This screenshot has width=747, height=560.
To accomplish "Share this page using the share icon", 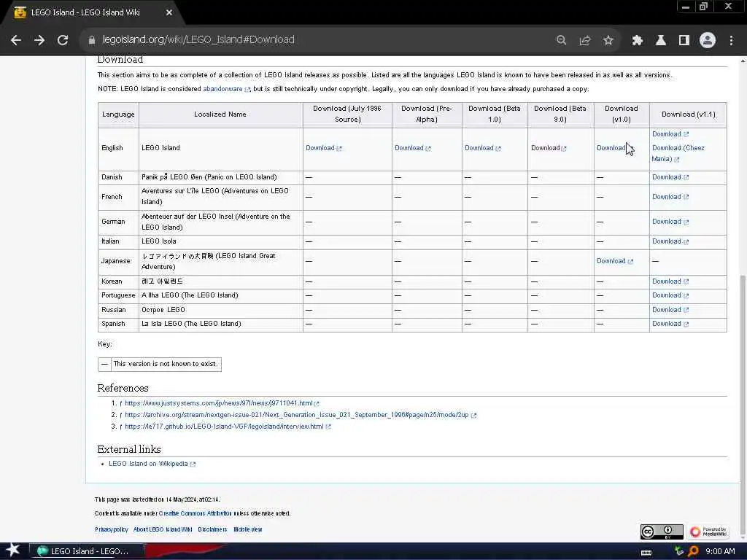I will pos(585,40).
